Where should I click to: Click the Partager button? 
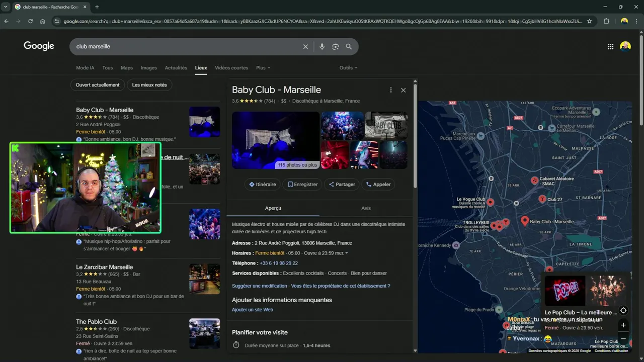click(342, 185)
